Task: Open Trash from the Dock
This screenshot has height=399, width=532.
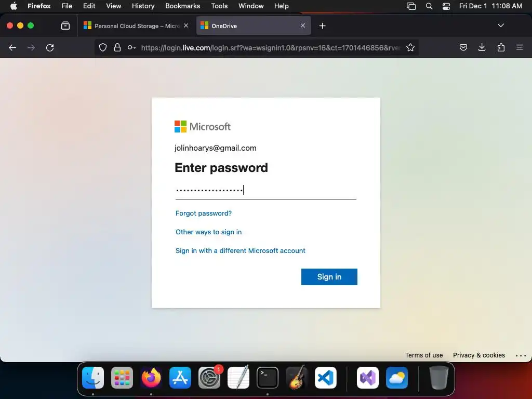Action: 439,378
